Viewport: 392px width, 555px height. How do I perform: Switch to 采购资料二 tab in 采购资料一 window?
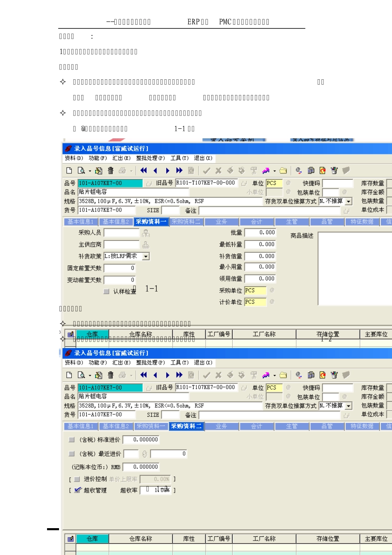[186, 222]
